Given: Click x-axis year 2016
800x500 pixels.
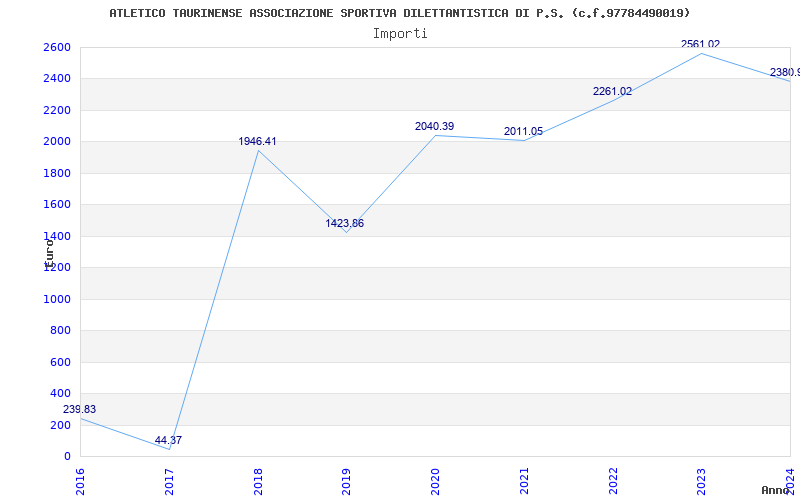Looking at the screenshot, I should (x=80, y=481).
